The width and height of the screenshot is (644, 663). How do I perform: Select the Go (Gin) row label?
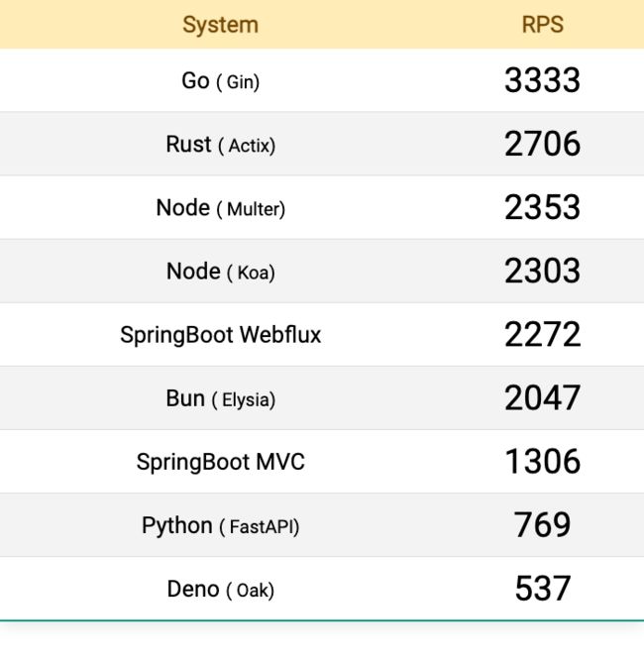pyautogui.click(x=220, y=80)
